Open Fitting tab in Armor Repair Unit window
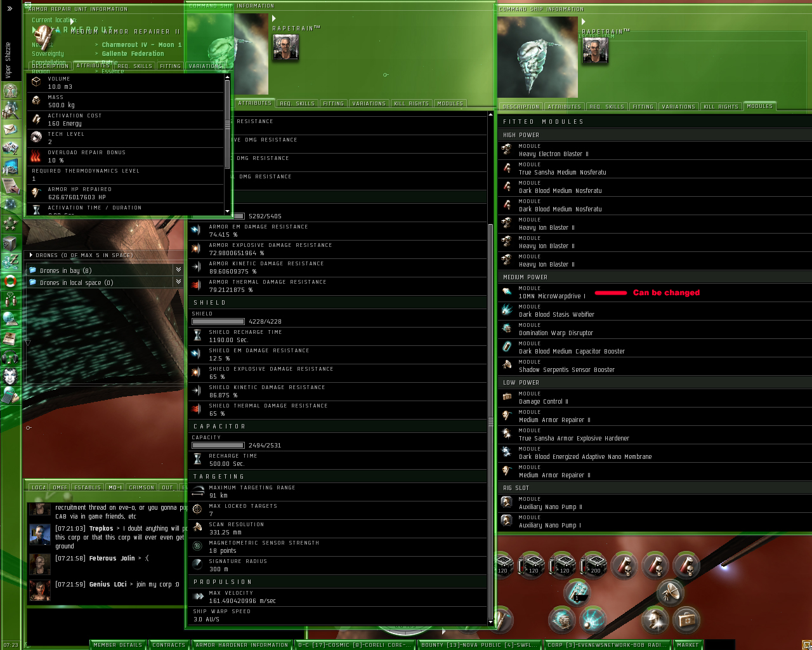Screen dimensions: 812x650 coord(170,65)
